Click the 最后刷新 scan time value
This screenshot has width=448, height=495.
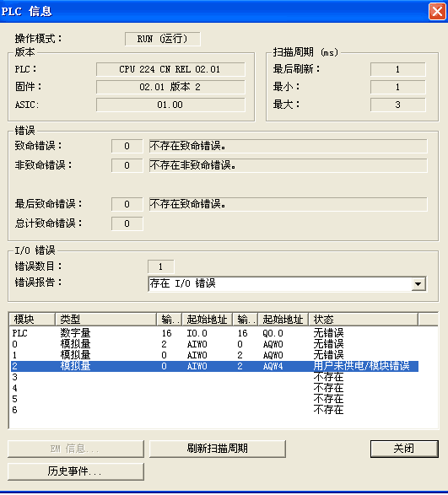pyautogui.click(x=397, y=69)
